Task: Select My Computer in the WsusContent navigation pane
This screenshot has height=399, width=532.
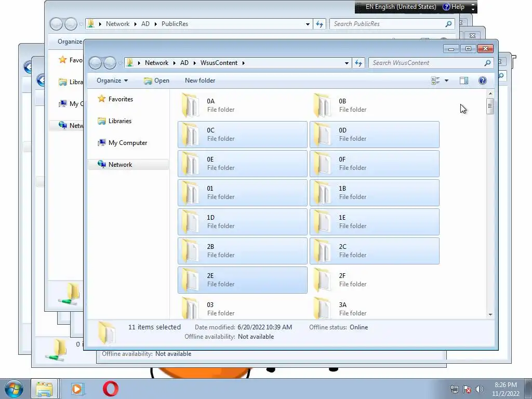Action: point(128,143)
